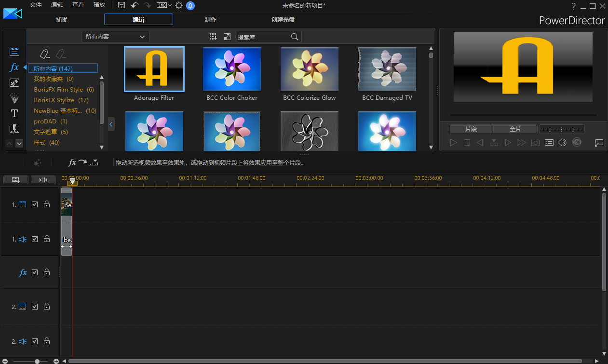Lock audio track 1

coord(47,239)
